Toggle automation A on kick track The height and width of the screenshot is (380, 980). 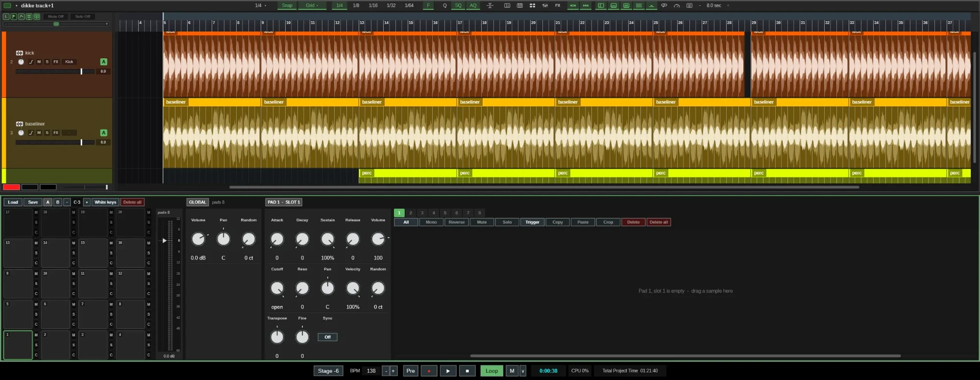103,62
